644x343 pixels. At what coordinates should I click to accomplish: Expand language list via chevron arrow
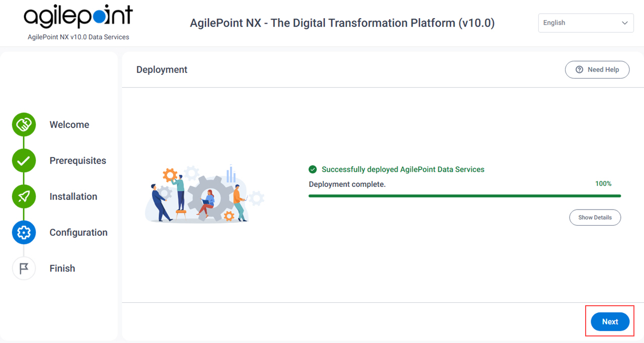[x=624, y=23]
